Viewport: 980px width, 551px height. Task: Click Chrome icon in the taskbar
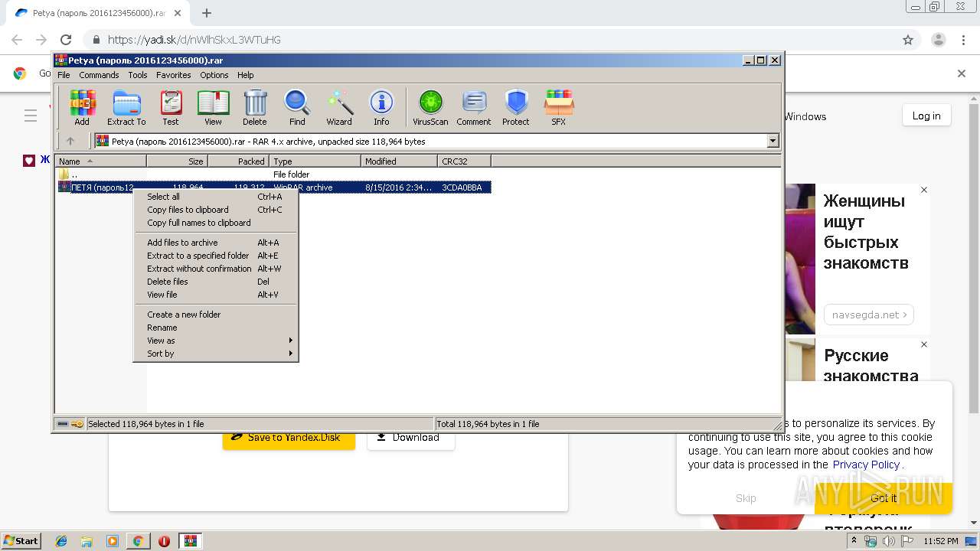point(138,541)
